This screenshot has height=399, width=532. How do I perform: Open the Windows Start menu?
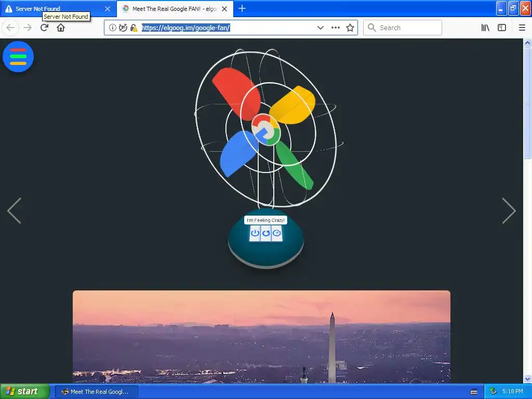tap(25, 391)
